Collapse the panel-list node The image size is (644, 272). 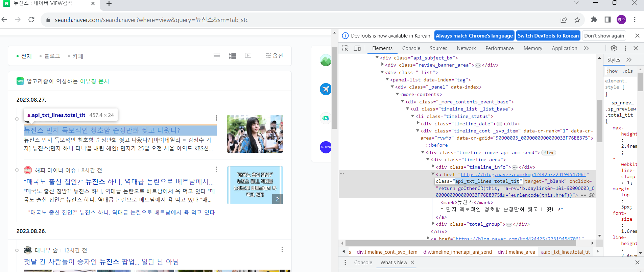pyautogui.click(x=387, y=80)
